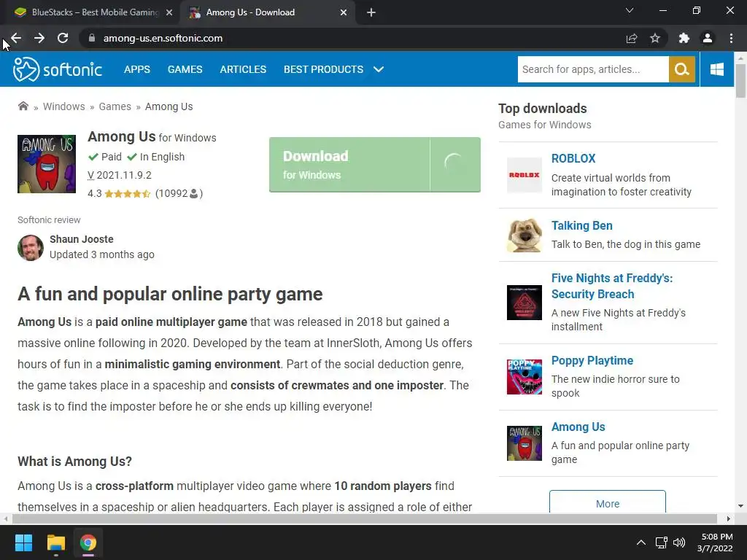747x560 pixels.
Task: Click the scroll-right arrow of horizontal scrollbar
Action: click(x=729, y=518)
